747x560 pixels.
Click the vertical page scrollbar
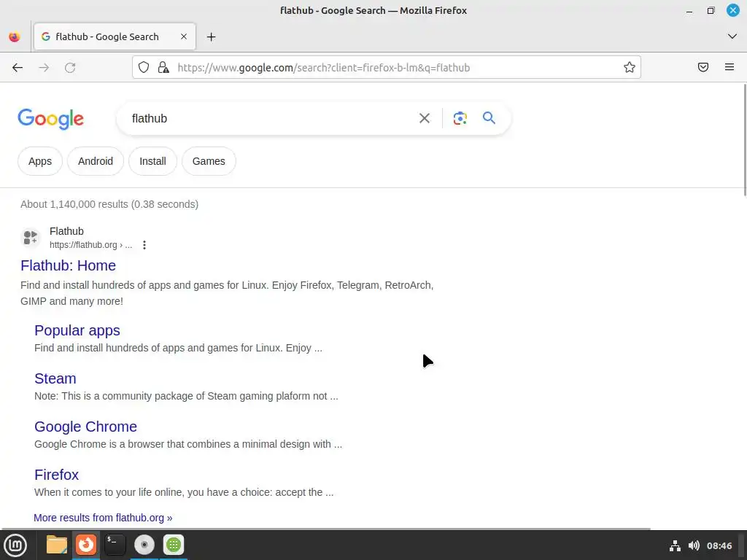745,140
